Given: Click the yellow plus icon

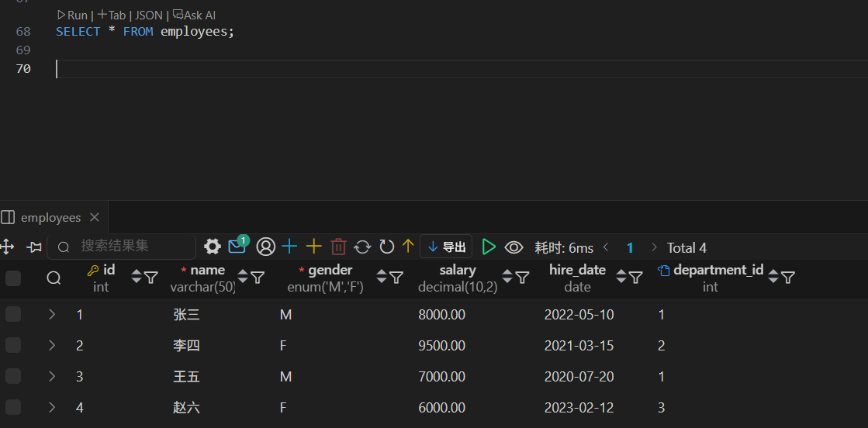Looking at the screenshot, I should pyautogui.click(x=314, y=247).
